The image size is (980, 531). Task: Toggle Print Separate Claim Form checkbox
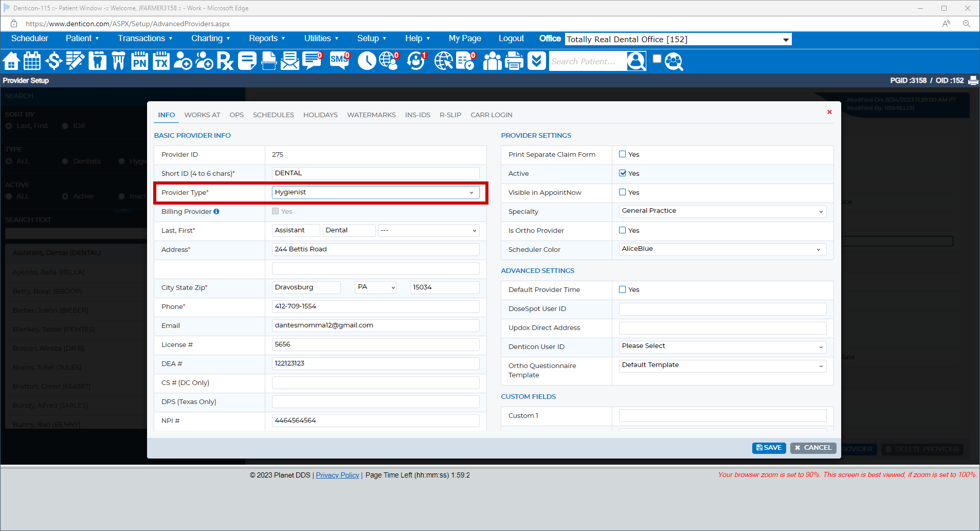coord(622,154)
